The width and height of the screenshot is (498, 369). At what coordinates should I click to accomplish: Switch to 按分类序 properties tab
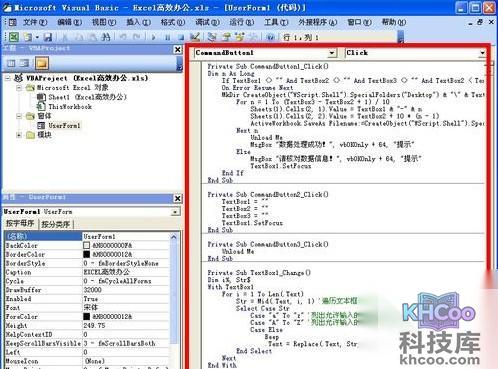(x=56, y=224)
